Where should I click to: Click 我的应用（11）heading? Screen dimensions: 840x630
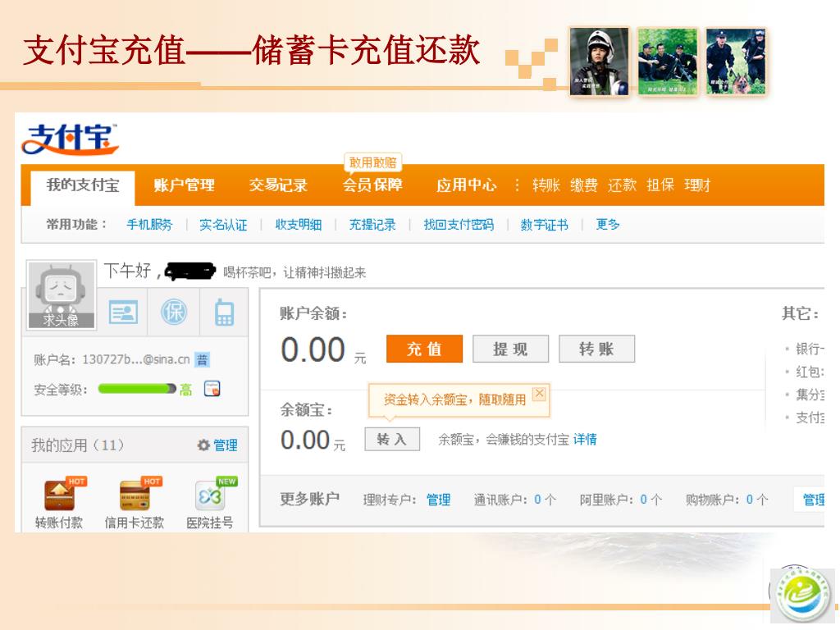(78, 445)
